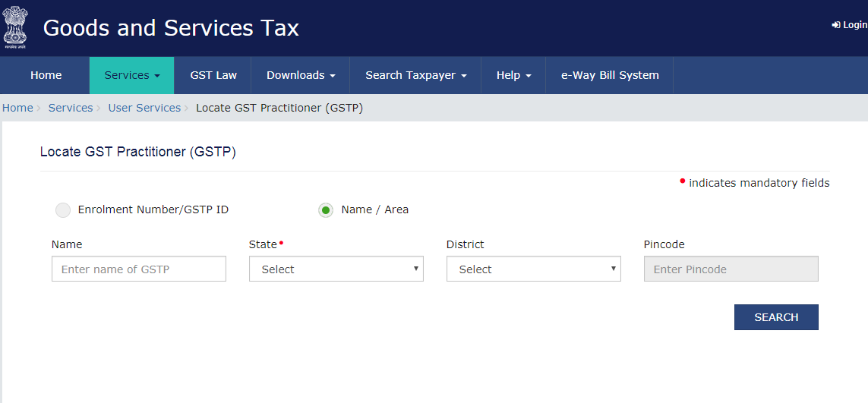Open e-Way Bill System

[610, 75]
